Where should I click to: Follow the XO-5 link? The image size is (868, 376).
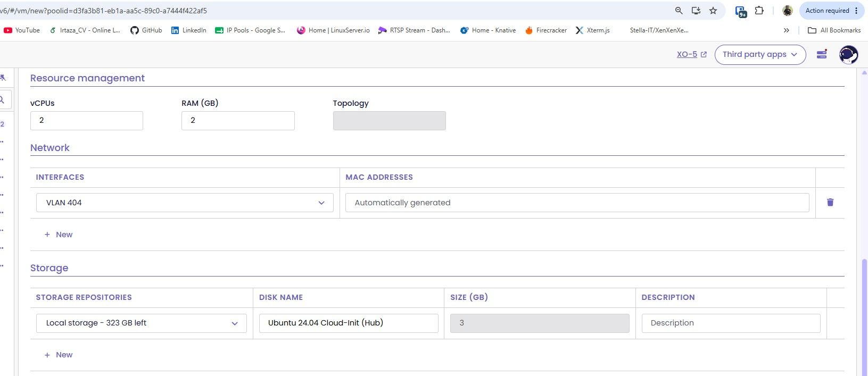pyautogui.click(x=691, y=54)
